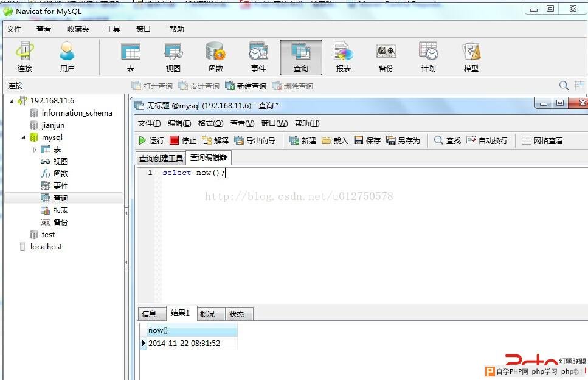Click 新建查询 new query button
The image size is (588, 380).
coord(246,86)
